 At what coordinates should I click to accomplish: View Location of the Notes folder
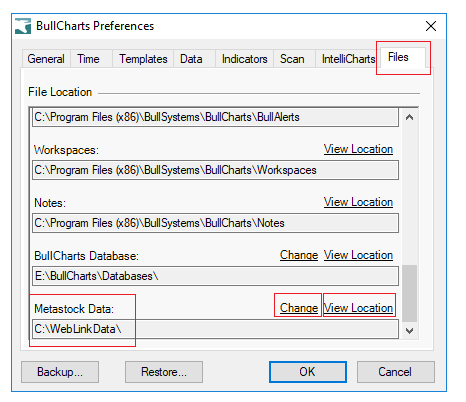tap(358, 202)
